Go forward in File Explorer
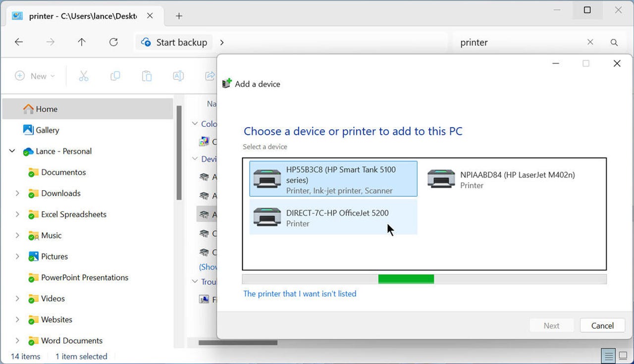Screen dimensions: 634x364 pos(51,42)
